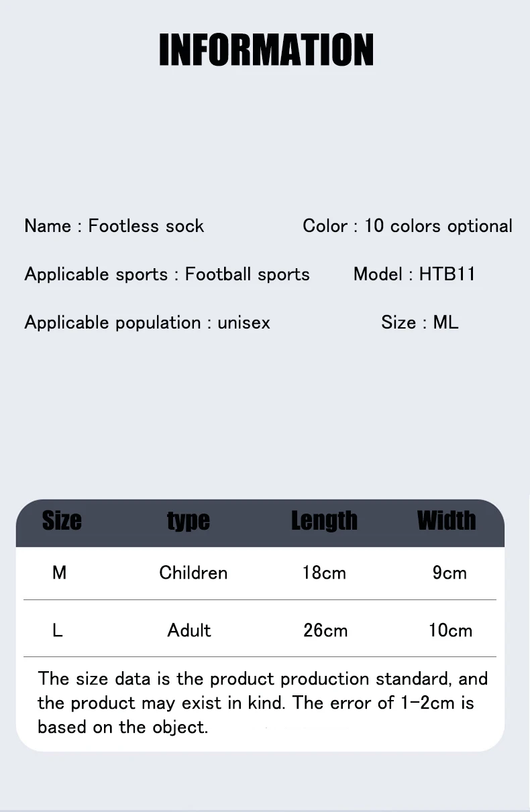Click the Children type cell
This screenshot has width=530, height=812.
pos(193,573)
